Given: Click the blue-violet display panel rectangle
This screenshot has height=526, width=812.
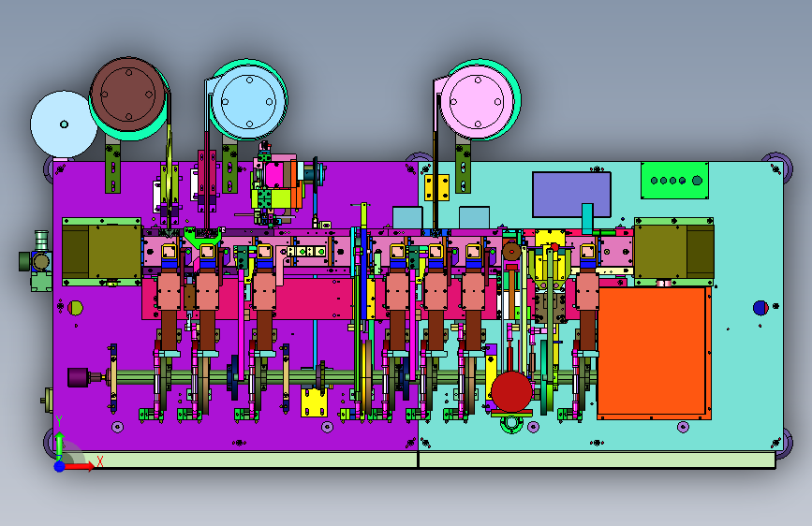Looking at the screenshot, I should [x=571, y=194].
